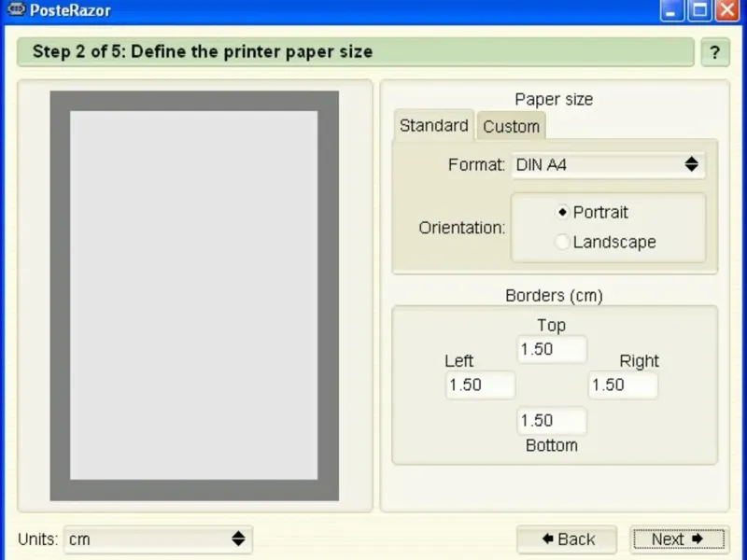Screen dimensions: 747x560
Task: Close the PosteRazor window
Action: click(727, 10)
